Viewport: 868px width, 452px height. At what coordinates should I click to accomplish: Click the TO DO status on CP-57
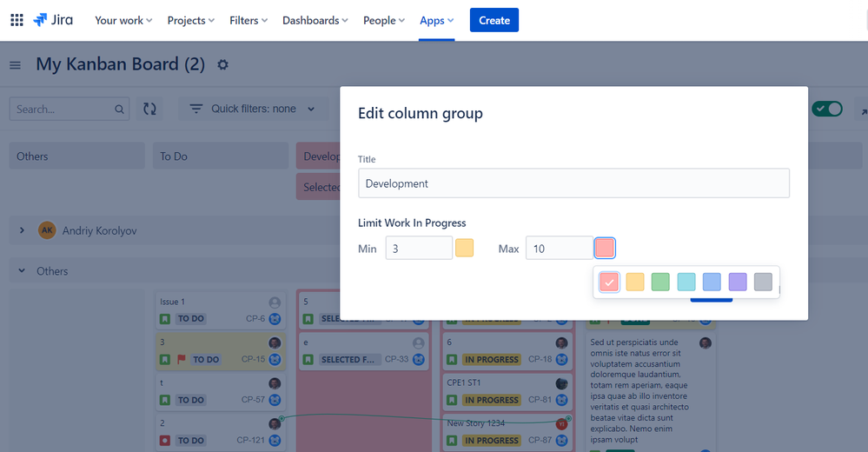pyautogui.click(x=191, y=399)
